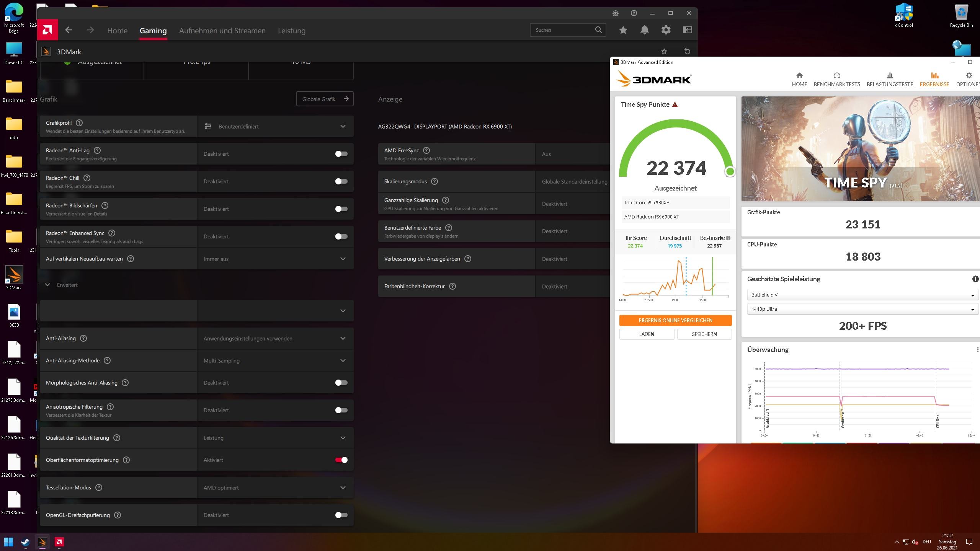Image resolution: width=980 pixels, height=551 pixels.
Task: Reset 3DMark profile with the undo icon
Action: click(687, 51)
